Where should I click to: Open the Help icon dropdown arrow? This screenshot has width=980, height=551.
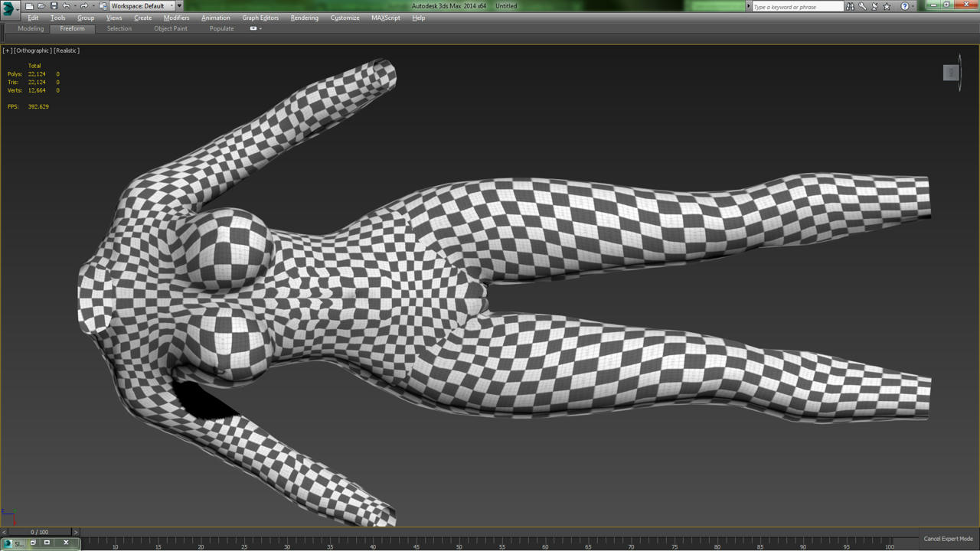[913, 6]
